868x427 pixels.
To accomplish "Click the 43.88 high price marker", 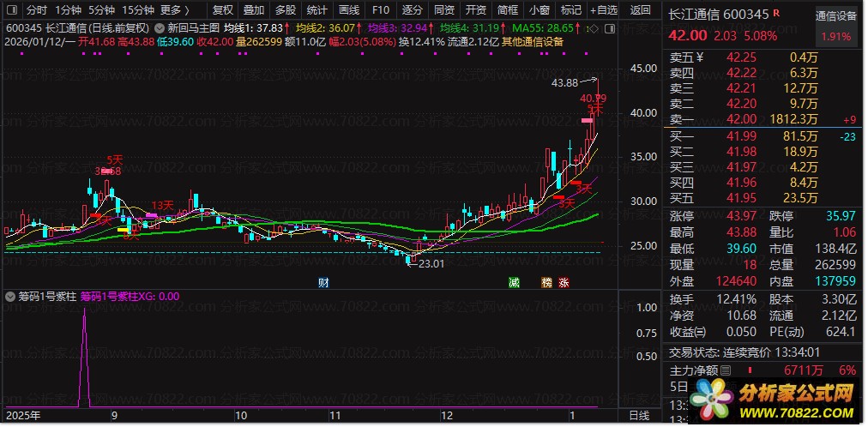I will [x=564, y=83].
